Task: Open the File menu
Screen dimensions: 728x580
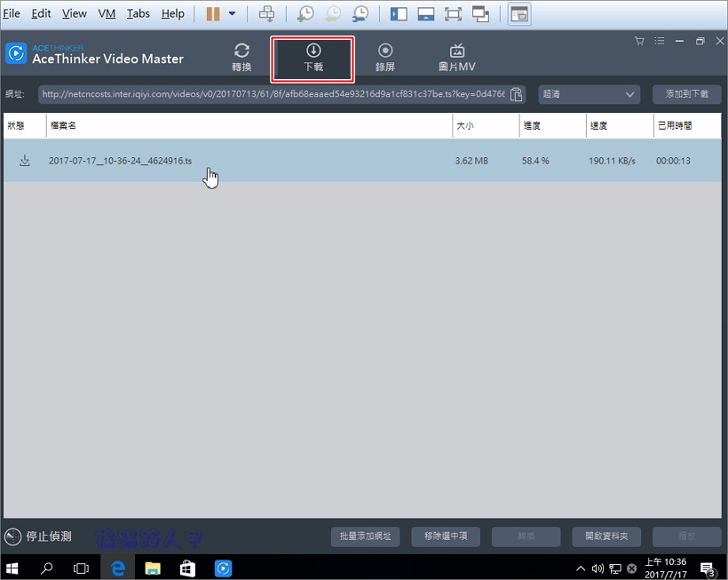Action: [x=12, y=13]
